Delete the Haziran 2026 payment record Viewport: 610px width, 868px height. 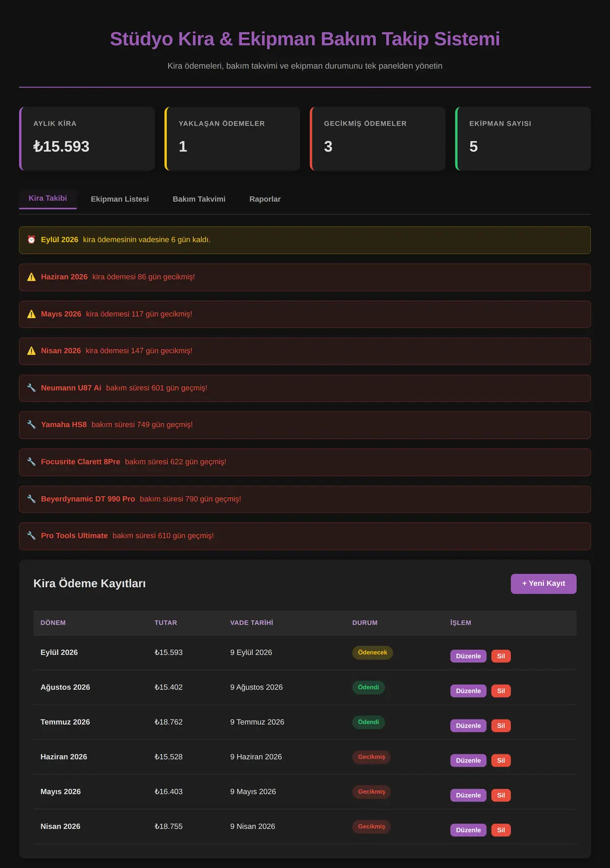[501, 761]
